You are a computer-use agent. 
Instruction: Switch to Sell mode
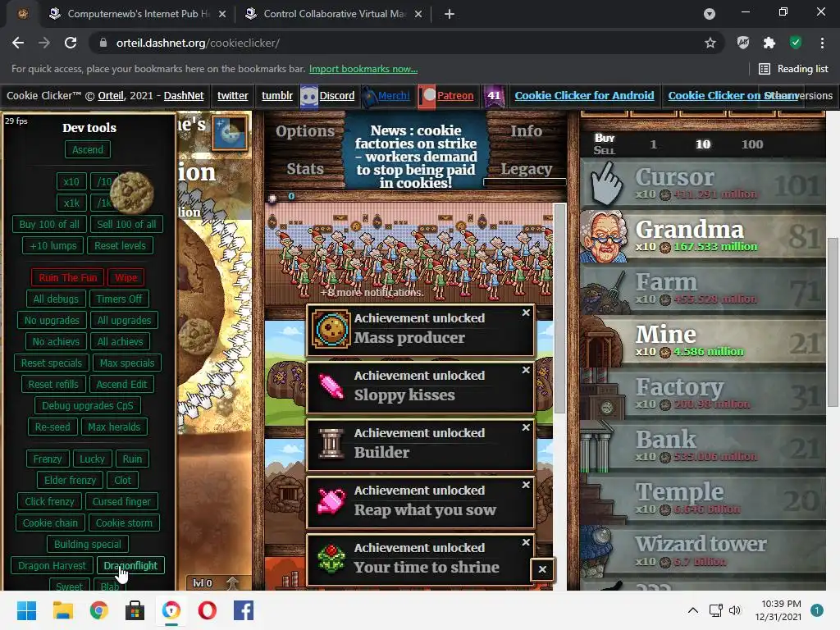[605, 151]
